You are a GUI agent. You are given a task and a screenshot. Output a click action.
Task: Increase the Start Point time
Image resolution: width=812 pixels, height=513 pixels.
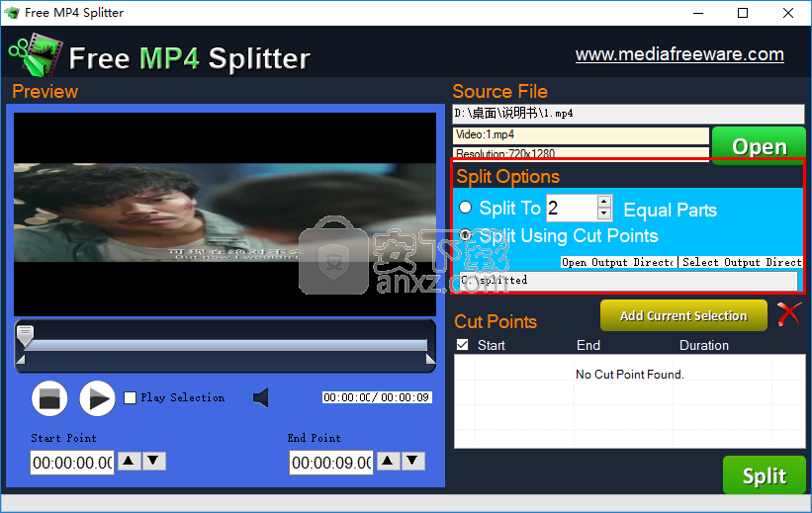pyautogui.click(x=130, y=461)
